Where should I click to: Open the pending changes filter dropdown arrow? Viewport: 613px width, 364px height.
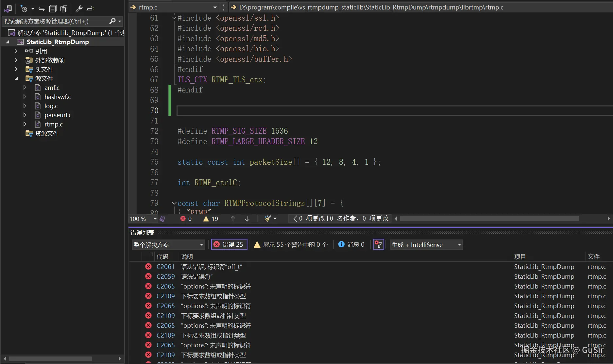(33, 9)
